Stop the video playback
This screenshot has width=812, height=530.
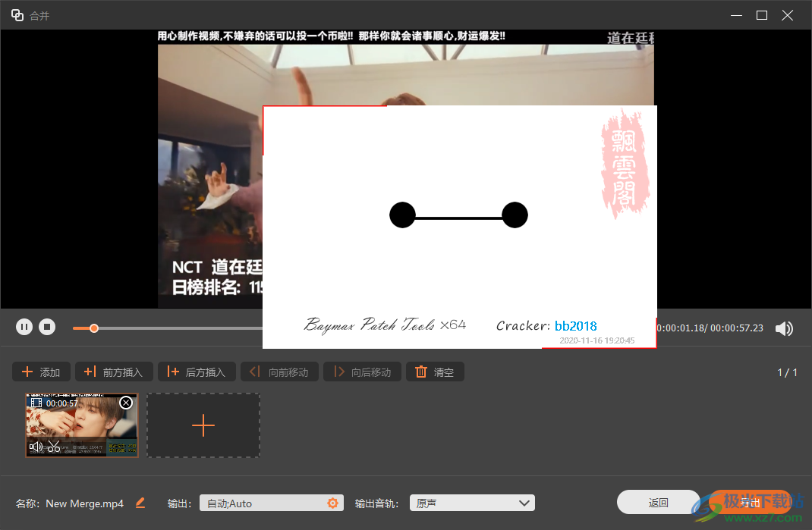(47, 327)
